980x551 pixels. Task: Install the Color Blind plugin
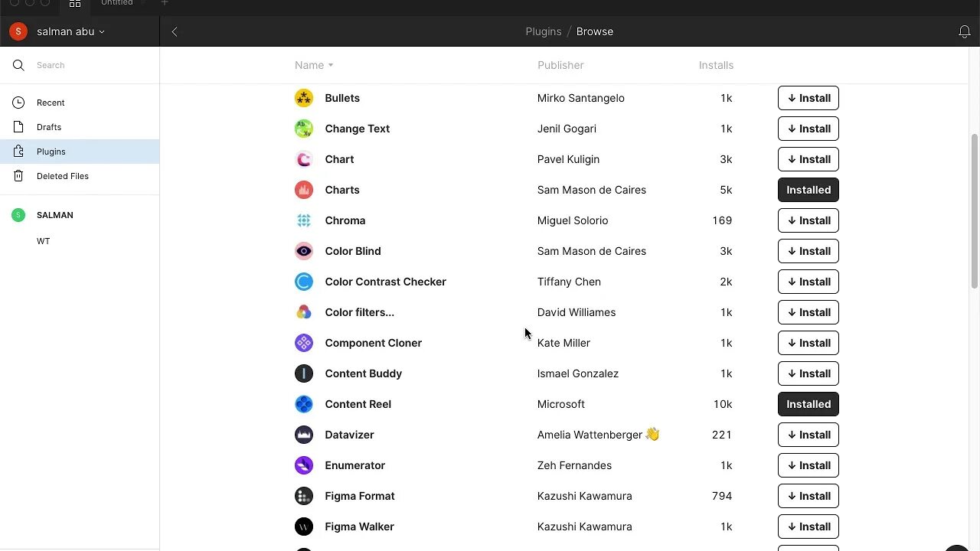click(x=808, y=251)
